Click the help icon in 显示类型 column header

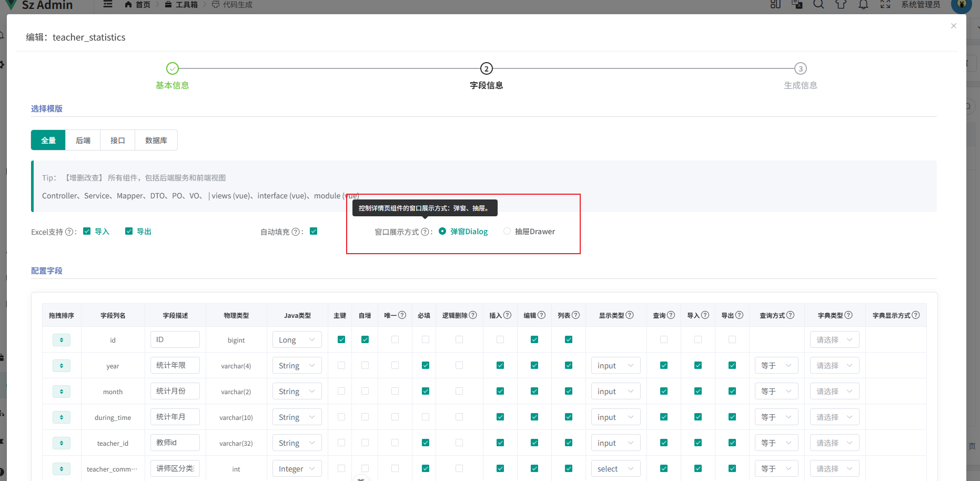pyautogui.click(x=630, y=315)
